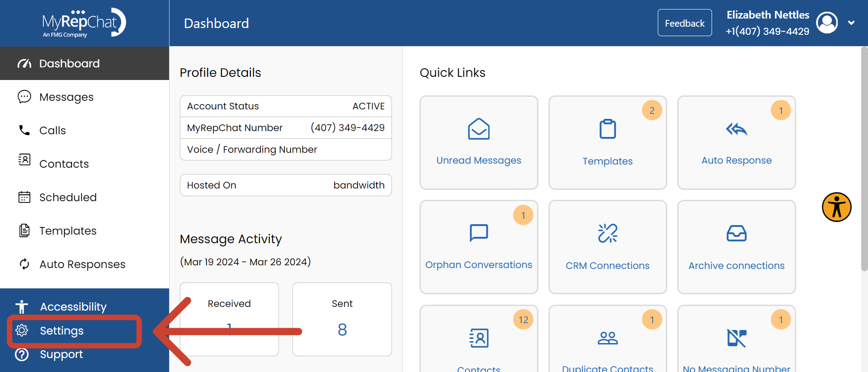
Task: Expand the user account dropdown arrow
Action: tap(851, 23)
